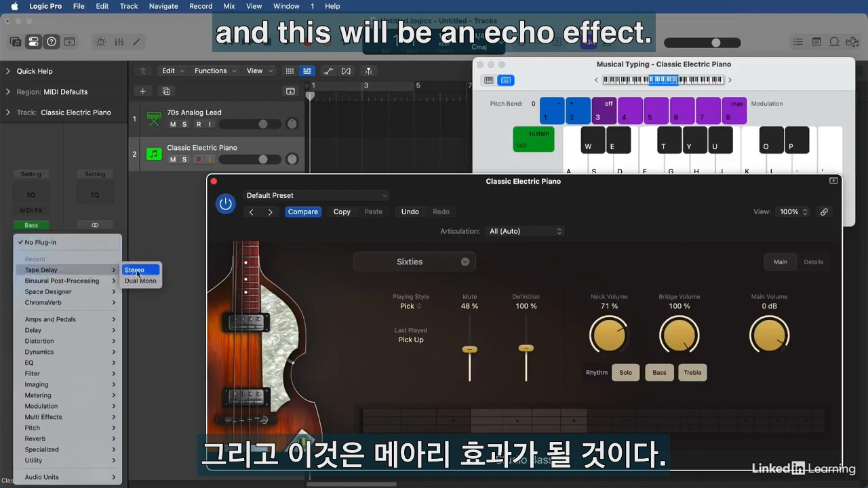Record-enable the 70s Analog Lead track

(199, 124)
